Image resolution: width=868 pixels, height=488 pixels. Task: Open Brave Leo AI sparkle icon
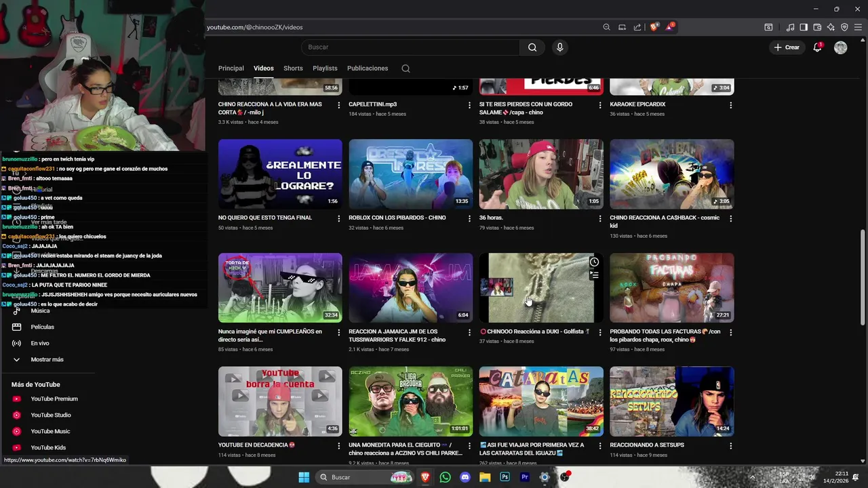click(831, 27)
